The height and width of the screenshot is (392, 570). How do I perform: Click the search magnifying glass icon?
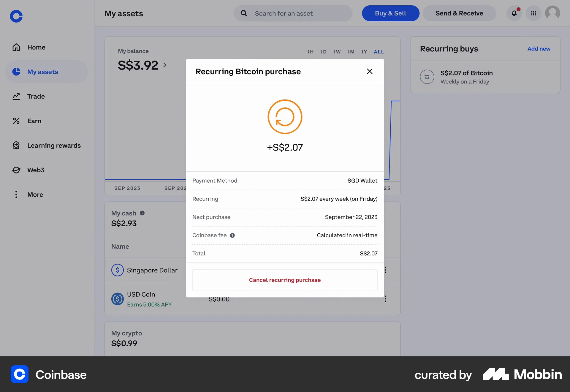(x=244, y=13)
